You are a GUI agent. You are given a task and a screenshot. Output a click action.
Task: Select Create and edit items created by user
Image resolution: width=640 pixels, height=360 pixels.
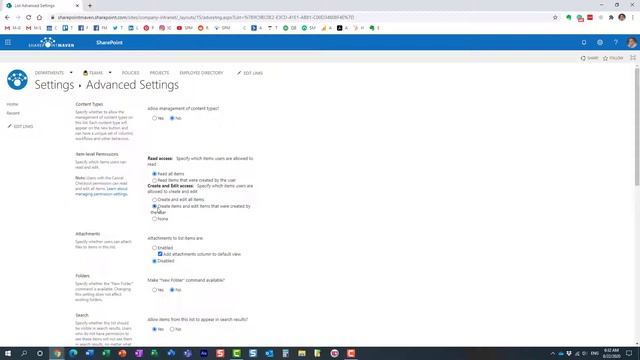154,206
